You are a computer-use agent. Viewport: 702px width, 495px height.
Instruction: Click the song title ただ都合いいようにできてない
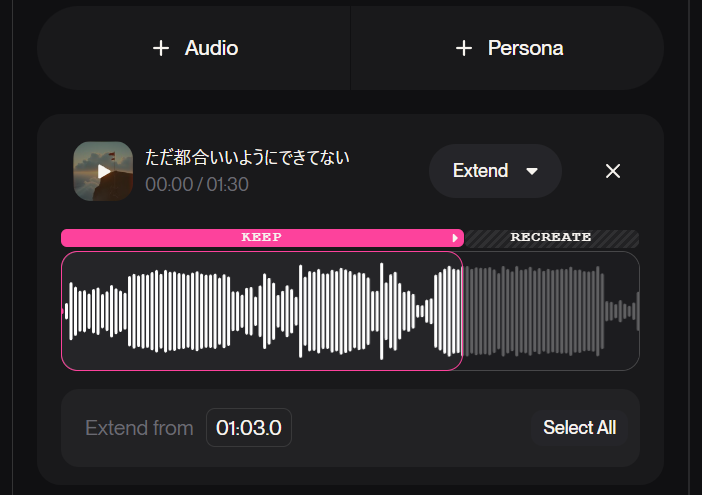247,158
